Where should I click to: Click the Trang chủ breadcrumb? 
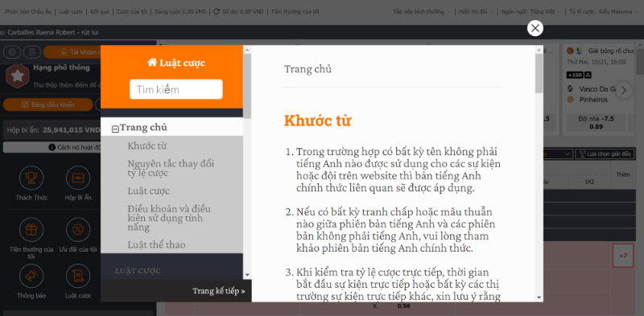[x=308, y=69]
